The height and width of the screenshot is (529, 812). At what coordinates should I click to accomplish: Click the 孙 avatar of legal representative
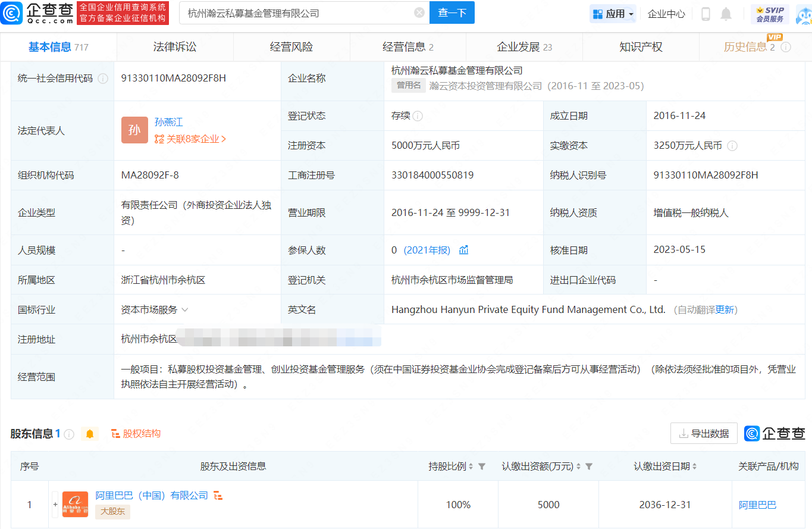coord(134,130)
